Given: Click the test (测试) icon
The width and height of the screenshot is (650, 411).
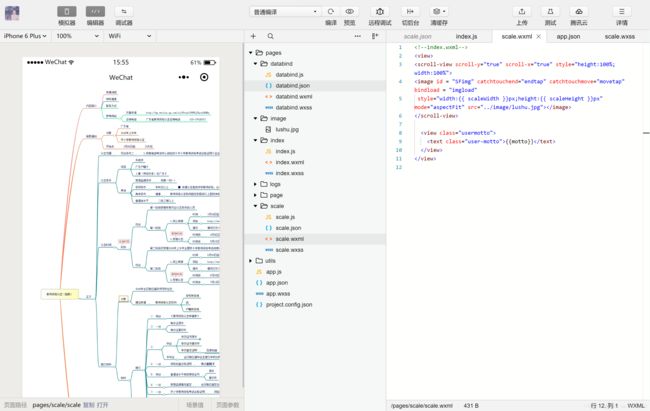Looking at the screenshot, I should pos(550,12).
